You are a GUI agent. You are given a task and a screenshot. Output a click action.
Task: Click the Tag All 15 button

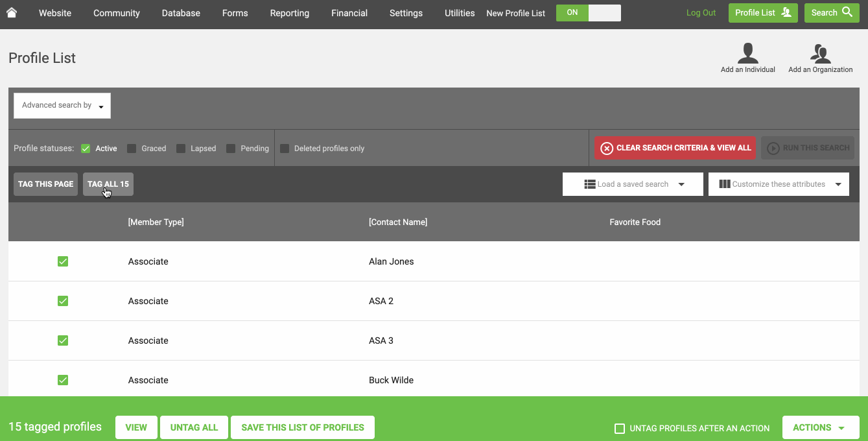(108, 184)
